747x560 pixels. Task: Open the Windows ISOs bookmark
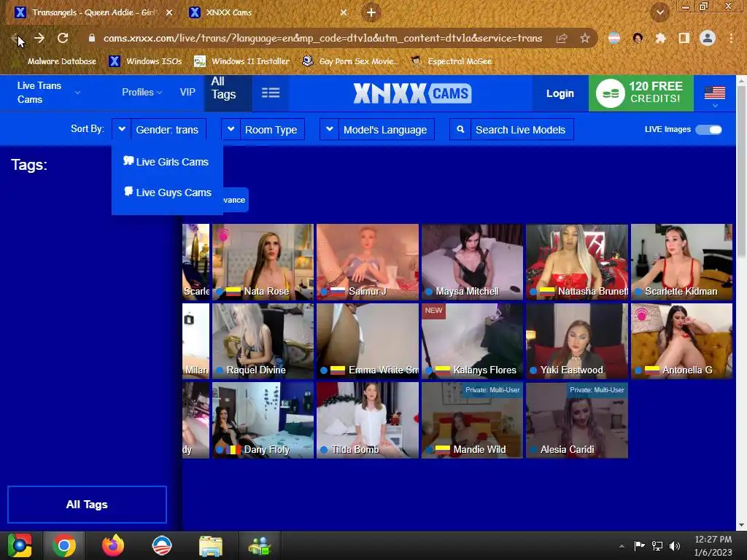146,61
